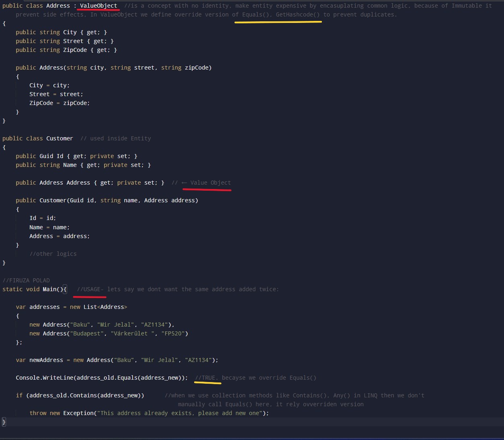Click the '//USAGE-' comment text
The width and height of the screenshot is (504, 440).
90,289
